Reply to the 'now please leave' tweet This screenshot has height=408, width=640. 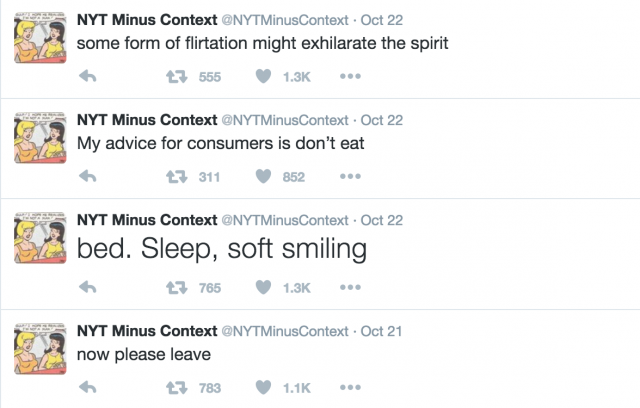tap(87, 387)
